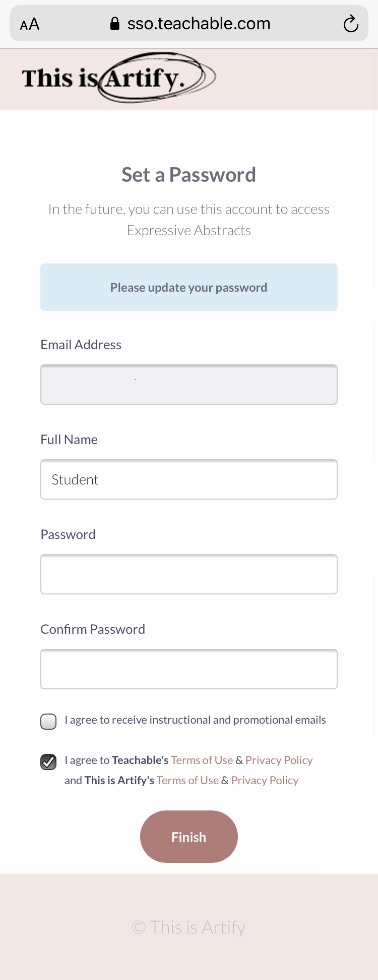Click the Email Address input field

point(189,385)
